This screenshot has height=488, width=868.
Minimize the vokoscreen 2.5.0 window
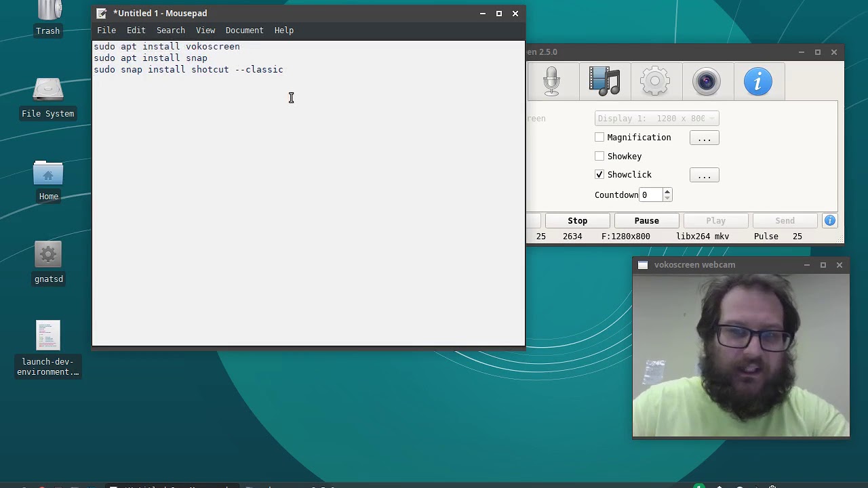[x=801, y=52]
